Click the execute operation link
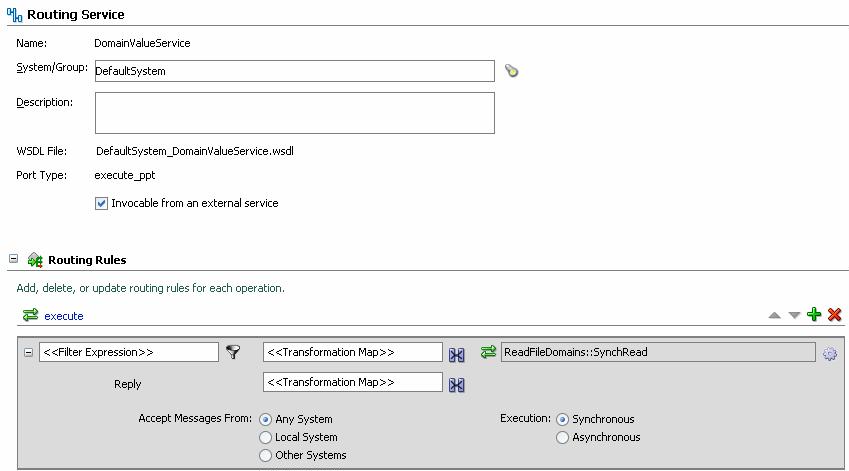 coord(63,316)
